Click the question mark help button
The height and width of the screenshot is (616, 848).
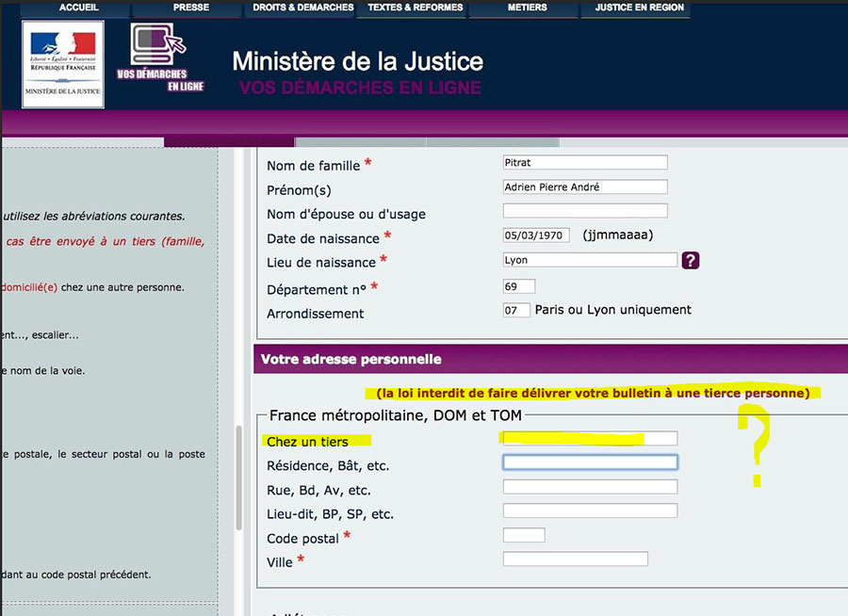691,260
